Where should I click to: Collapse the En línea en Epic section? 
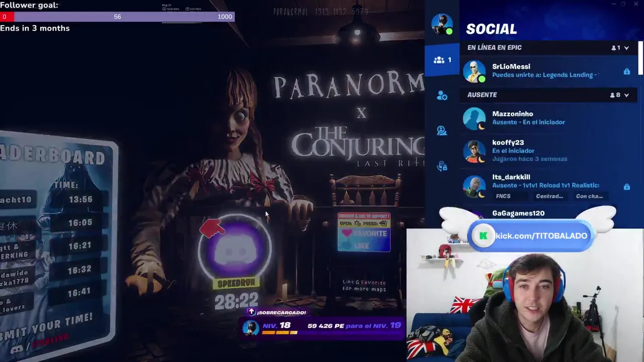pyautogui.click(x=626, y=48)
